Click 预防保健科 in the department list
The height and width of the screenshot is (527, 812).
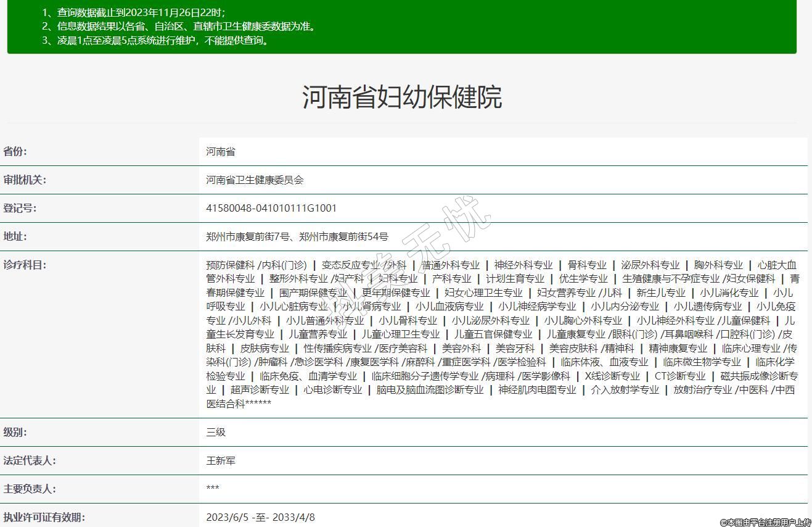(x=231, y=265)
